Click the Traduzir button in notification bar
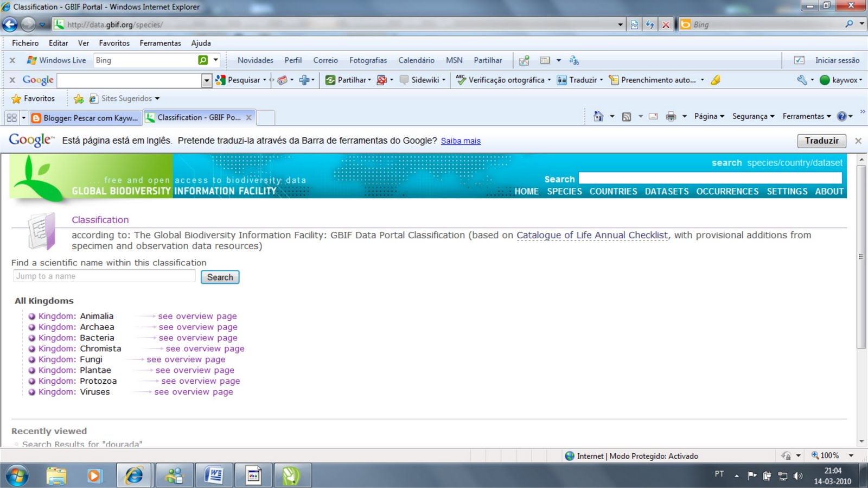The image size is (868, 488). pos(821,141)
